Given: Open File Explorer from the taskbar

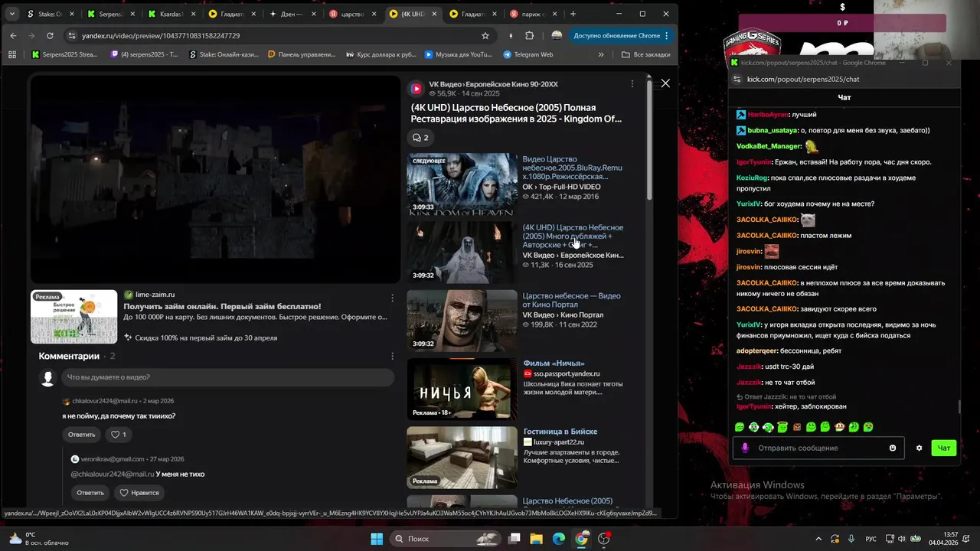Looking at the screenshot, I should (x=536, y=539).
